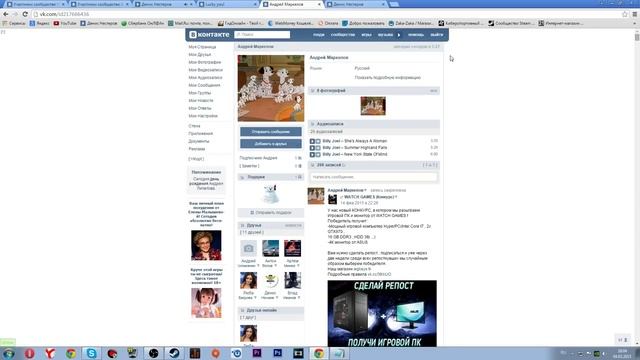The width and height of the screenshot is (640, 360).
Task: Click Добавить в друзья button
Action: click(x=271, y=144)
